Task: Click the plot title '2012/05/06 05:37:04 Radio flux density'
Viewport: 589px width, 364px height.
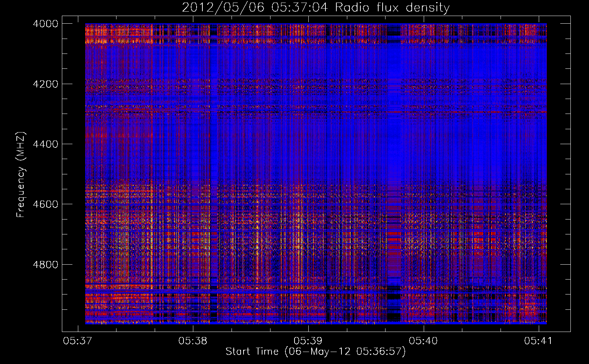Action: [x=316, y=7]
